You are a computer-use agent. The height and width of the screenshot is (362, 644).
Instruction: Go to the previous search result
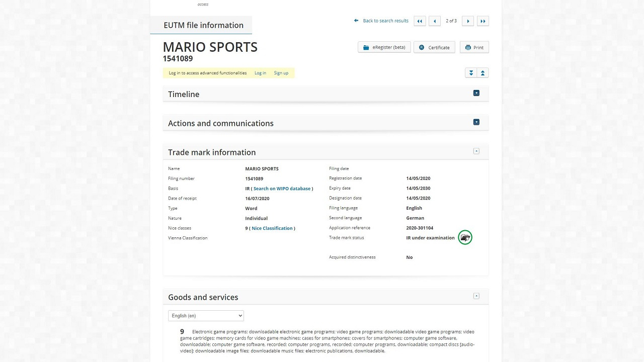pyautogui.click(x=435, y=21)
